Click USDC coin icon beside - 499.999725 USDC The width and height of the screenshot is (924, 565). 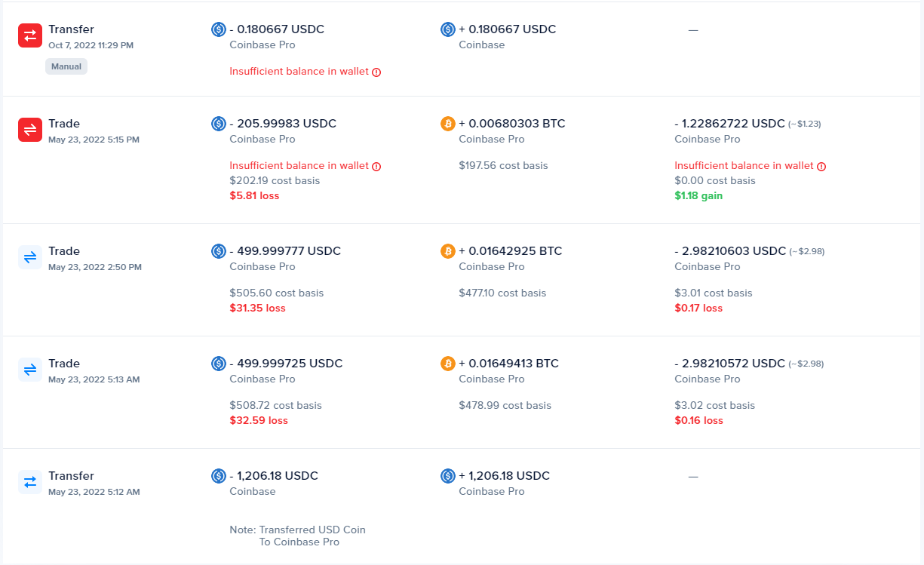point(219,364)
